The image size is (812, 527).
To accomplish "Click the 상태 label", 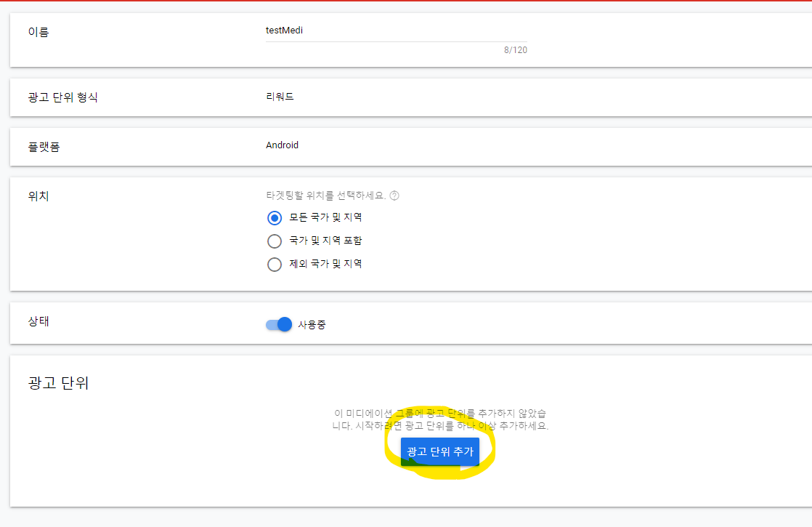I will 38,321.
